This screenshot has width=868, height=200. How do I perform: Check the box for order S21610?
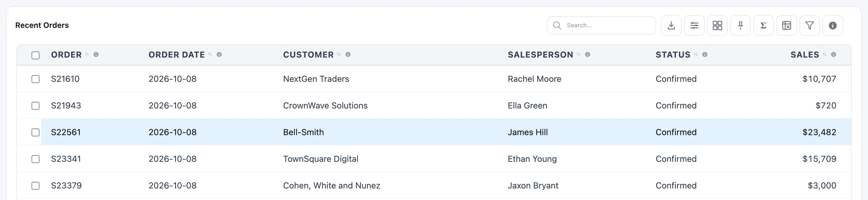(36, 79)
